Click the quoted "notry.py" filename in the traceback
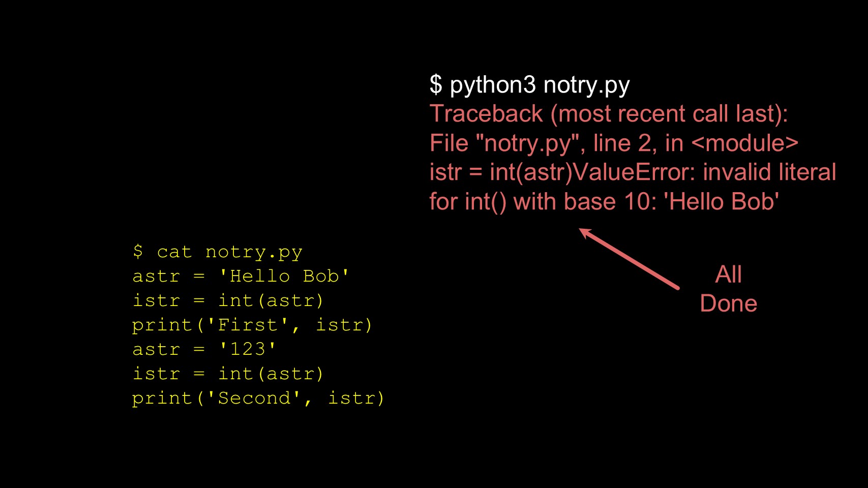 527,143
